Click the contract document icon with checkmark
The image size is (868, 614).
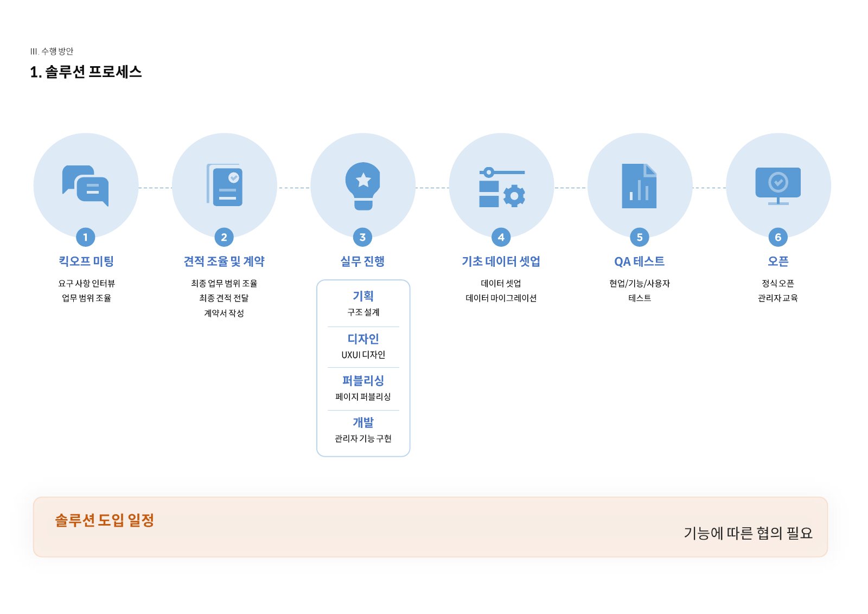pyautogui.click(x=224, y=185)
